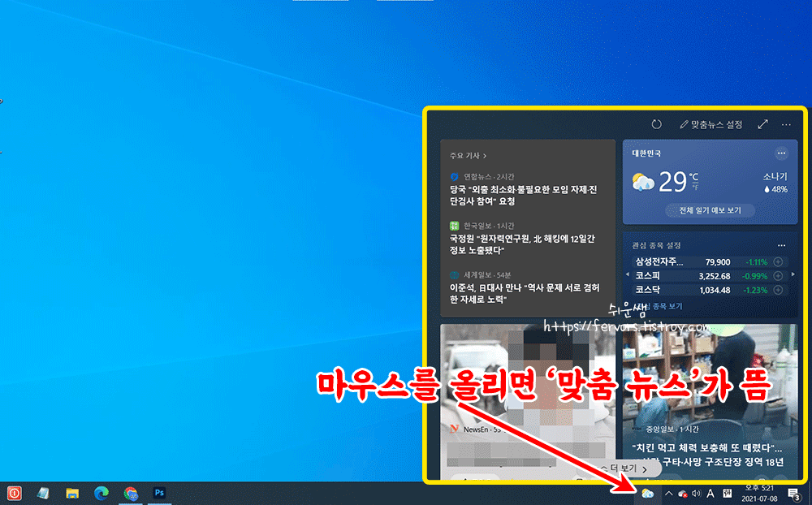
Task: Click the 29 temperature reading
Action: click(x=672, y=182)
